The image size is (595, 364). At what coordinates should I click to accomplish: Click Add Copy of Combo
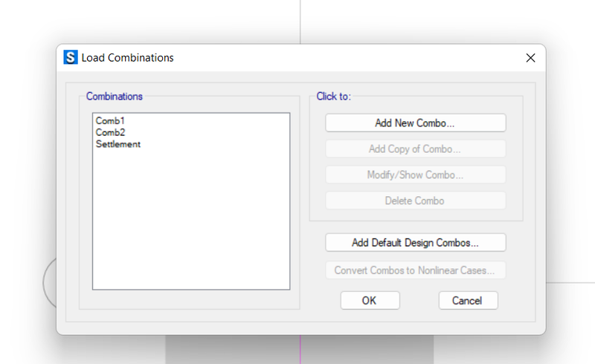415,149
